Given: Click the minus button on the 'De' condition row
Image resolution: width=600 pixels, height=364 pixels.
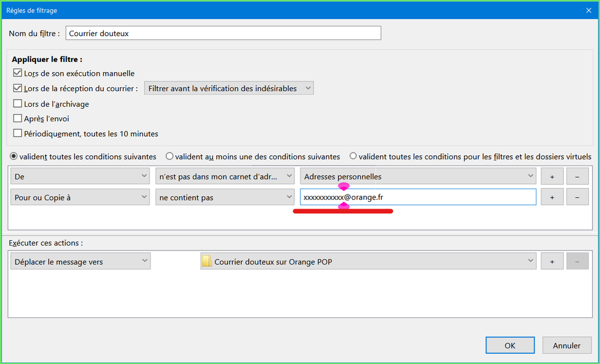Looking at the screenshot, I should pyautogui.click(x=577, y=176).
